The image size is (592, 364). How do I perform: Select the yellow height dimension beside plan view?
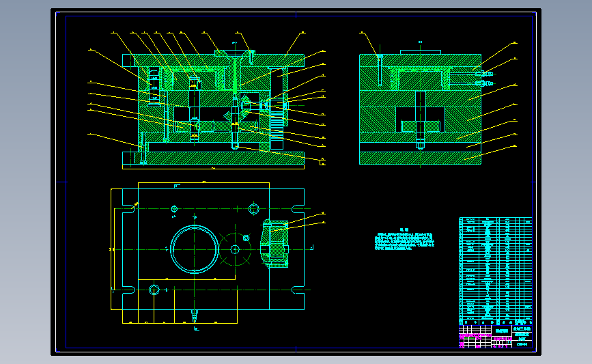point(112,249)
